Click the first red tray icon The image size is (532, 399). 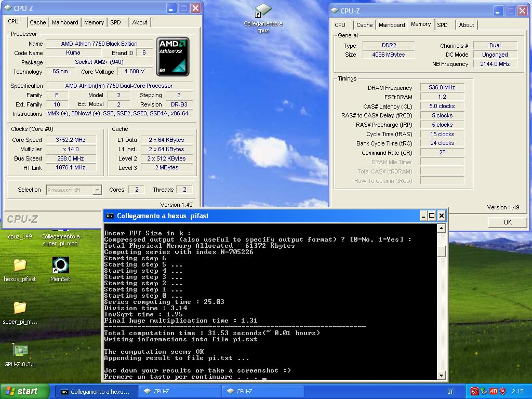(474, 391)
